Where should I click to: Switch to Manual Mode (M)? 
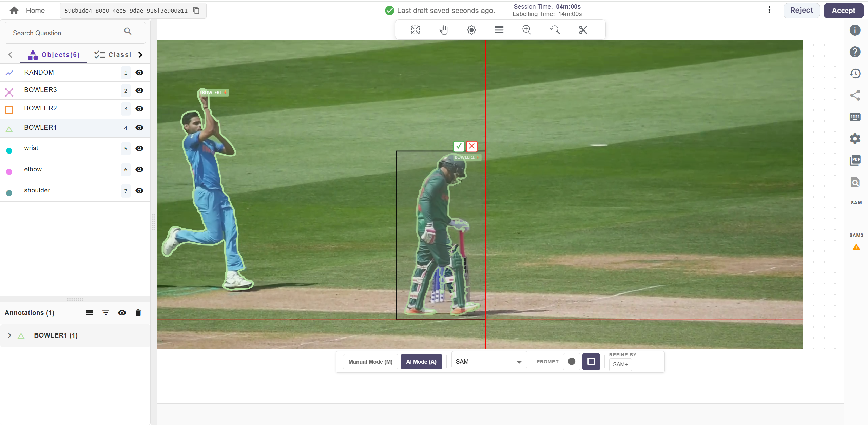click(x=370, y=362)
